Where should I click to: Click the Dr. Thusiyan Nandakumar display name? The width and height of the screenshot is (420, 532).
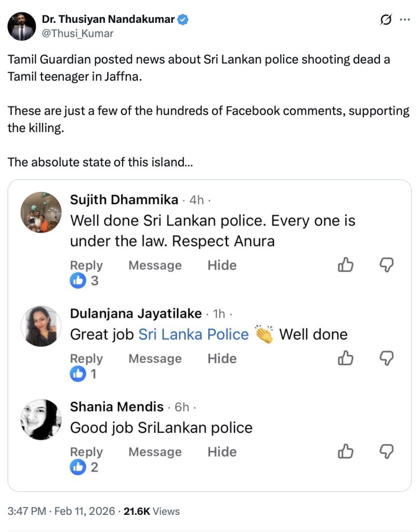[108, 20]
